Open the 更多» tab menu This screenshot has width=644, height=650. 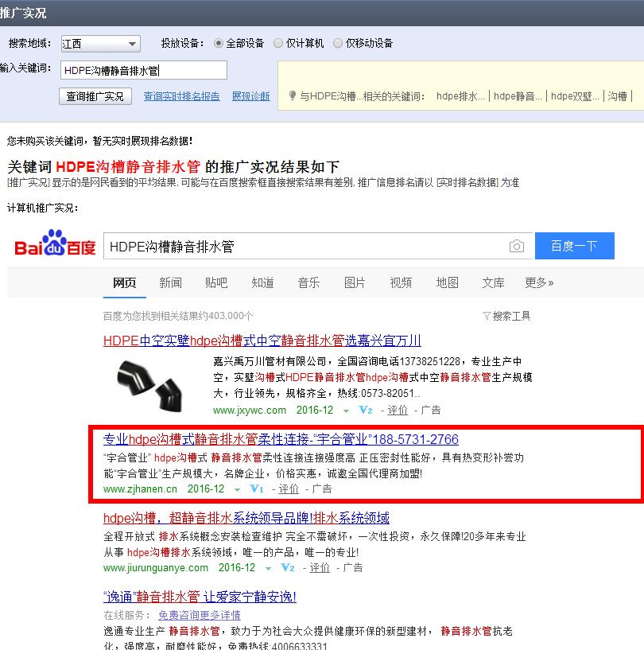(x=539, y=282)
